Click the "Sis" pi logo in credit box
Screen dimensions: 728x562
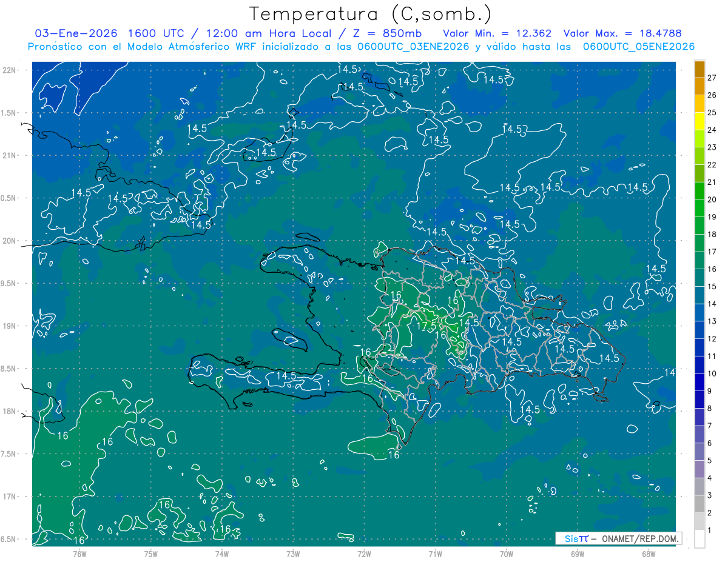click(576, 538)
